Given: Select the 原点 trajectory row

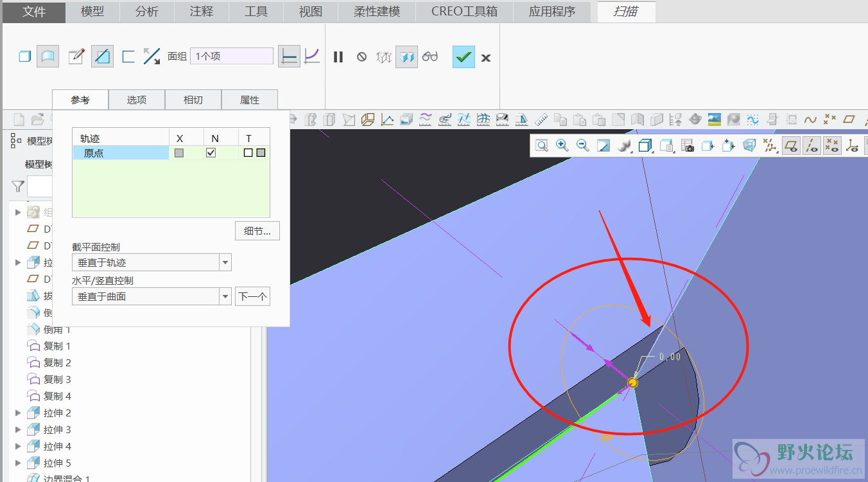Looking at the screenshot, I should pos(171,153).
